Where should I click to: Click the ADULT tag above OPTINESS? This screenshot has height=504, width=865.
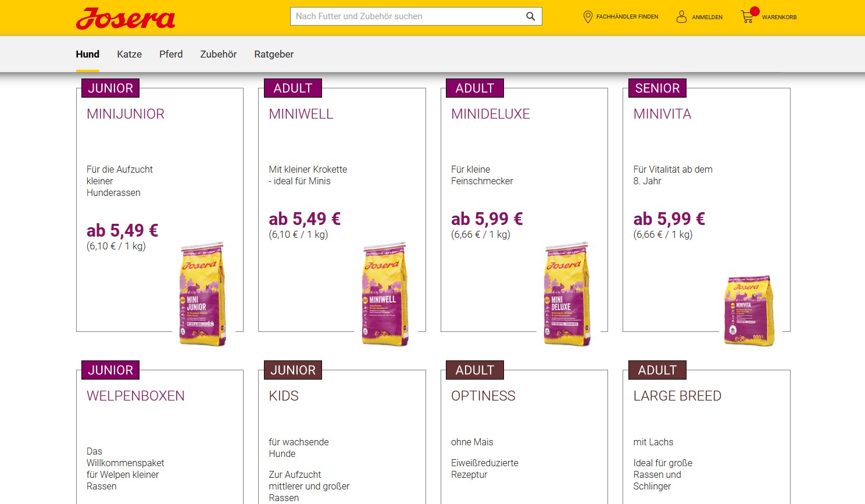tap(475, 370)
